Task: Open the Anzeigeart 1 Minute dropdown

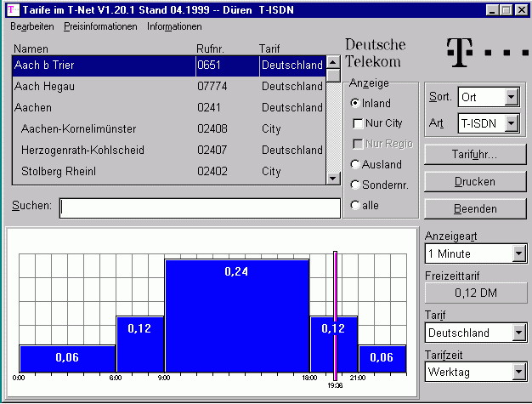Action: point(518,253)
